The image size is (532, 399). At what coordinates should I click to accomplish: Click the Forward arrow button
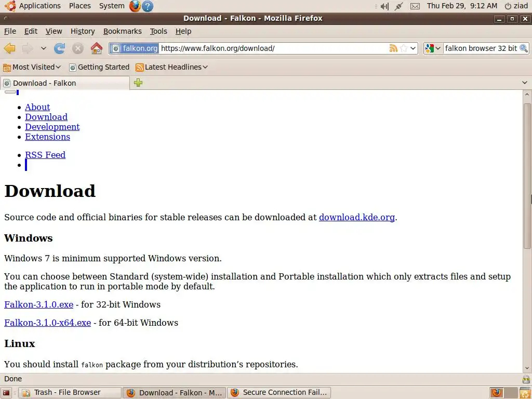click(x=27, y=48)
